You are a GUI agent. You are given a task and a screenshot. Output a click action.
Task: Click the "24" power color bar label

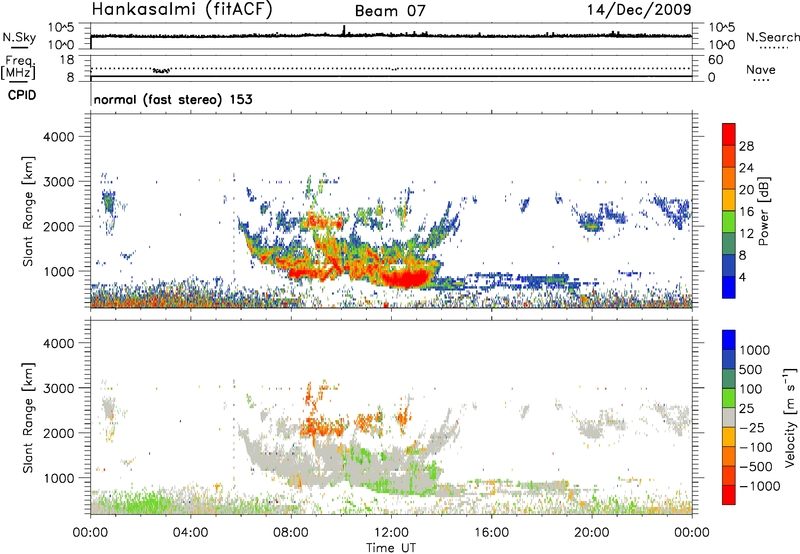click(746, 168)
